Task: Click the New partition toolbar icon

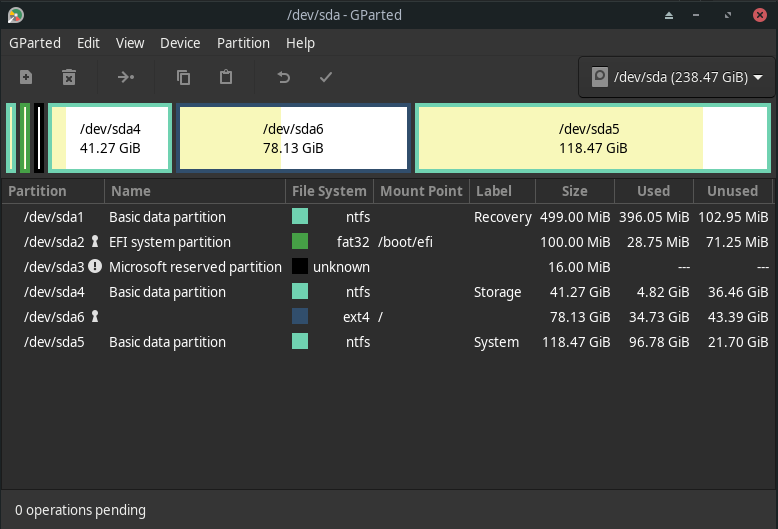Action: tap(26, 77)
